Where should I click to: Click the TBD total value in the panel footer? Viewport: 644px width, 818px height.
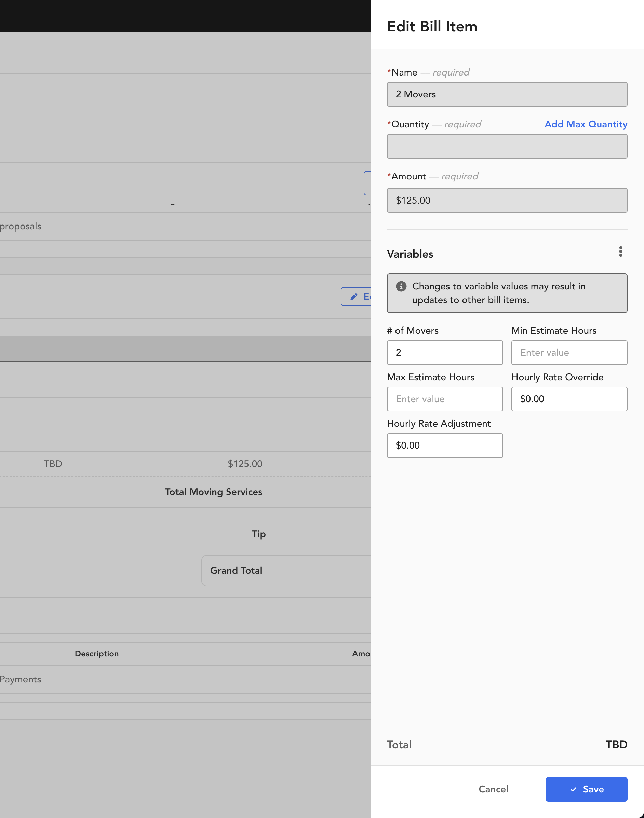[x=616, y=745]
